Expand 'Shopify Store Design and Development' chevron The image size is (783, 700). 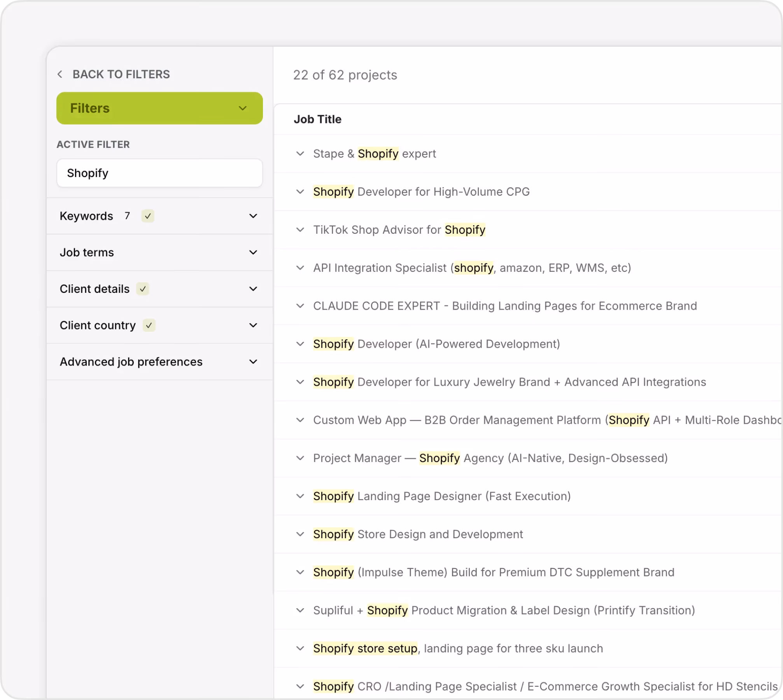pos(300,534)
